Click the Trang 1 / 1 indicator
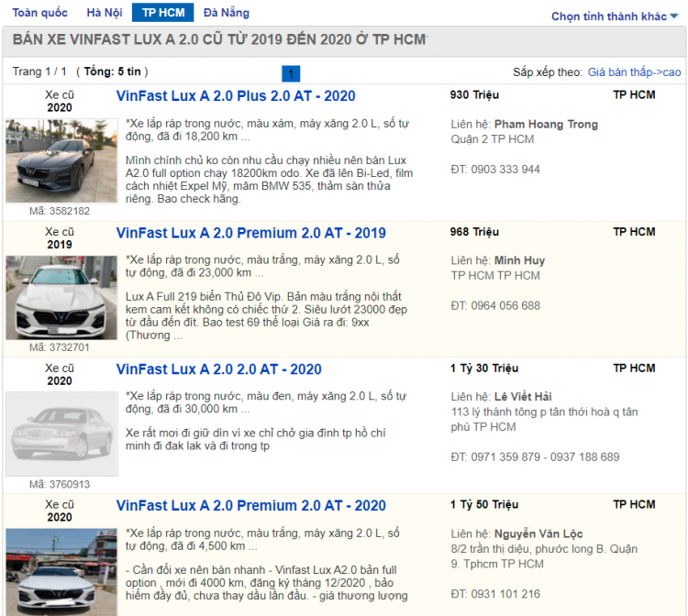This screenshot has height=616, width=688. coord(39,71)
